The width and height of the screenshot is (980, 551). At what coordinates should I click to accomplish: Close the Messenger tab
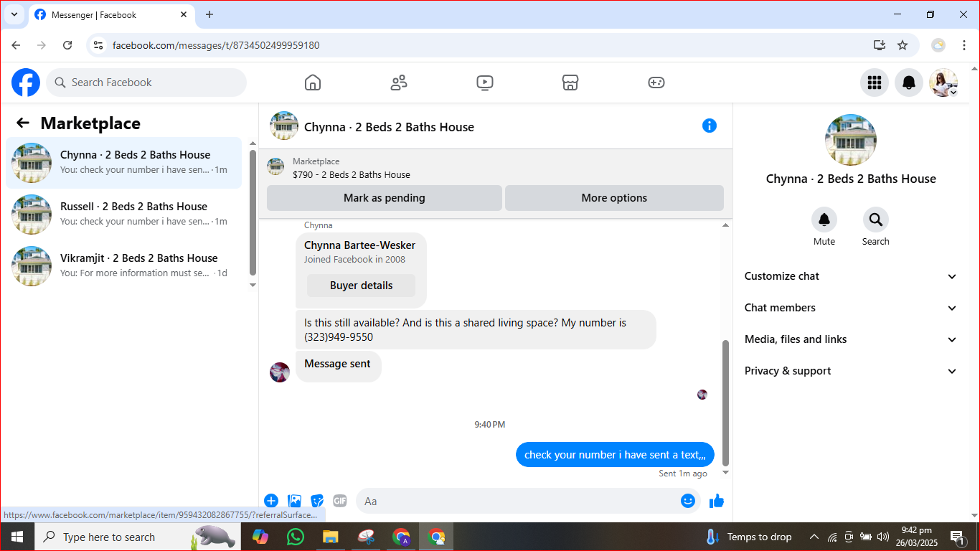click(184, 14)
